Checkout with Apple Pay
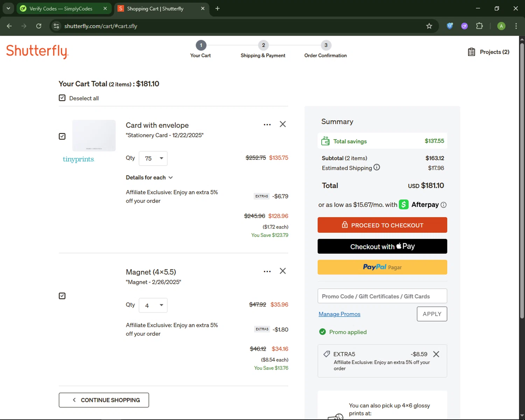The width and height of the screenshot is (525, 420). click(x=382, y=246)
